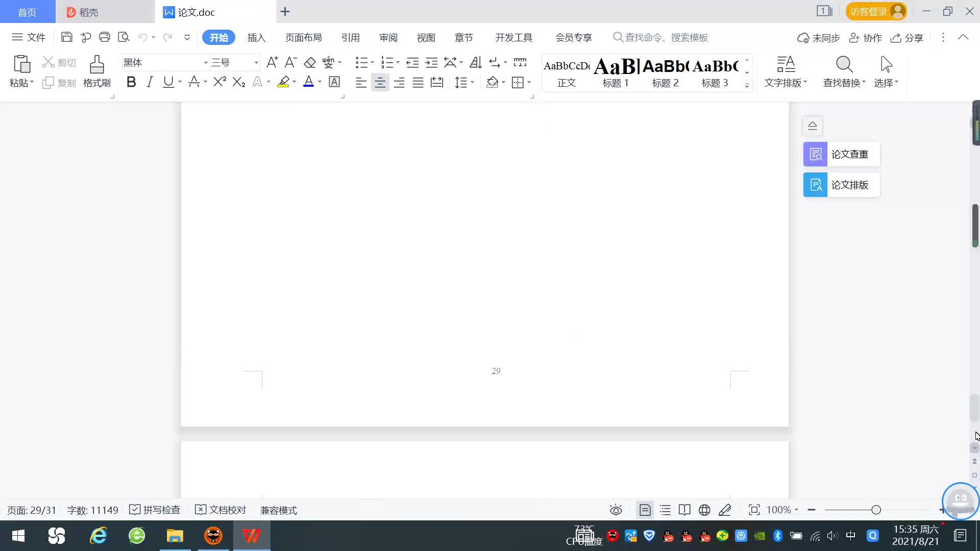Open the 页面布局 ribbon tab
This screenshot has height=551, width=980.
tap(303, 37)
